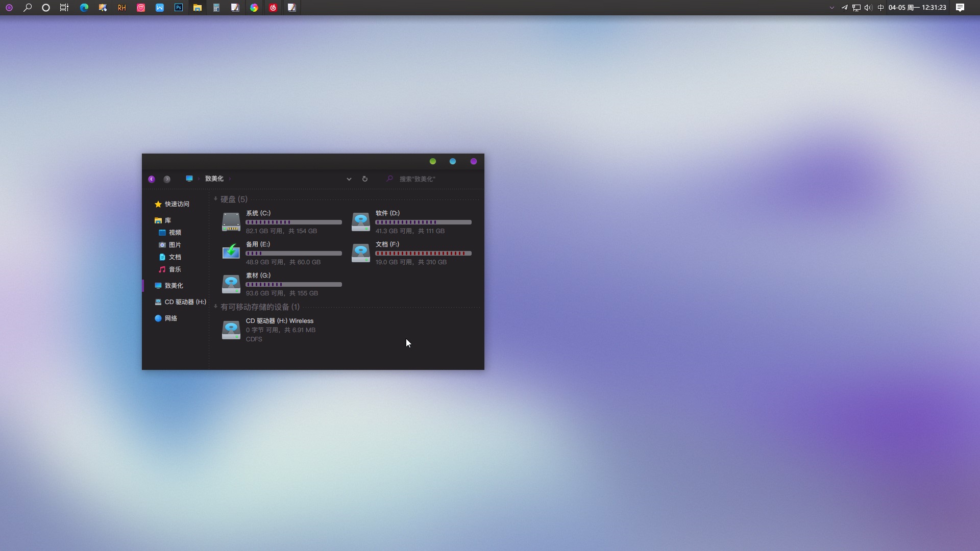
Task: Select the 文档 (F:) drive icon
Action: coord(361,253)
